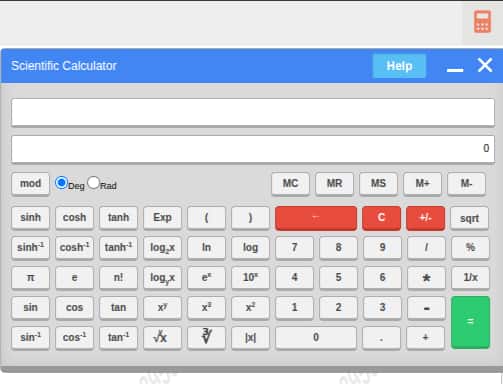Clear the display with the red C button
Image resolution: width=503 pixels, height=384 pixels.
click(x=381, y=218)
